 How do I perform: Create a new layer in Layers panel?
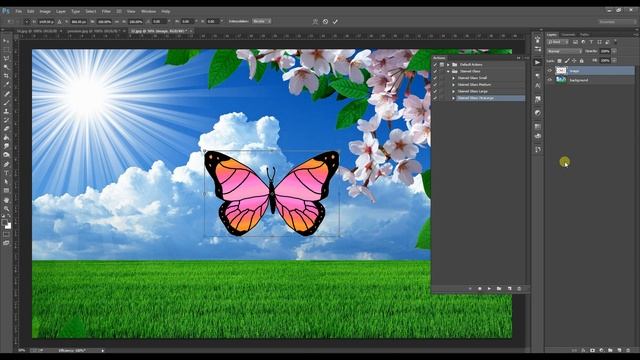(619, 350)
